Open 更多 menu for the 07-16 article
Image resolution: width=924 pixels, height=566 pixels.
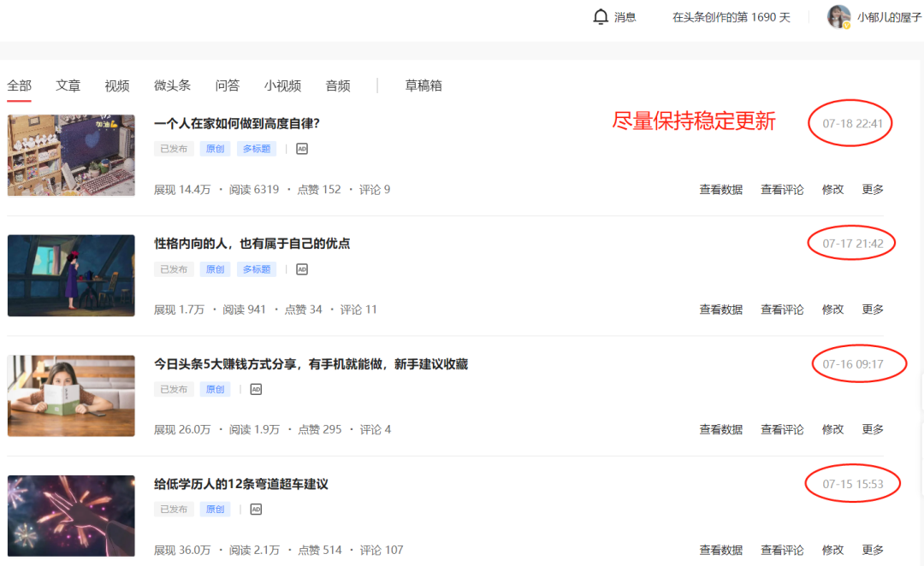coord(873,430)
